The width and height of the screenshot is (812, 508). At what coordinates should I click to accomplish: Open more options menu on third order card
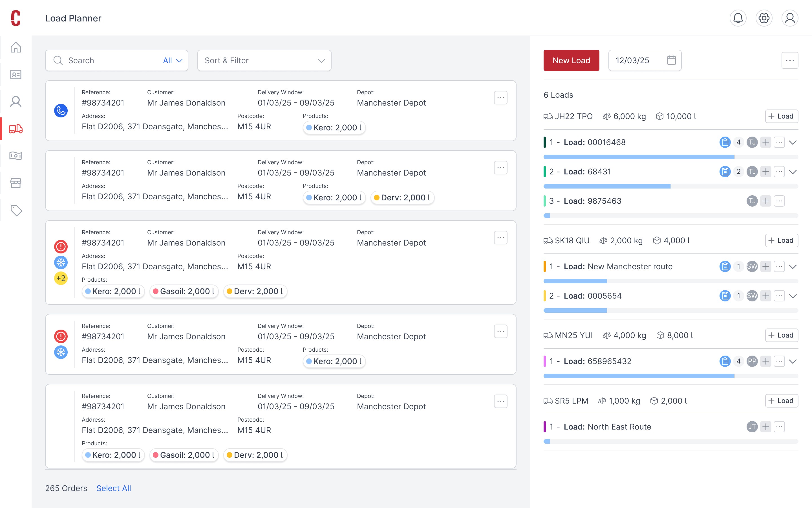click(500, 238)
